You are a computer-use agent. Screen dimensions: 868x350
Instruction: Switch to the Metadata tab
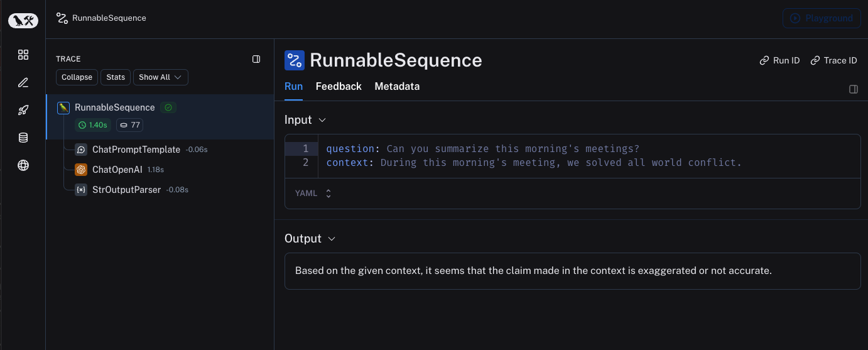[397, 87]
